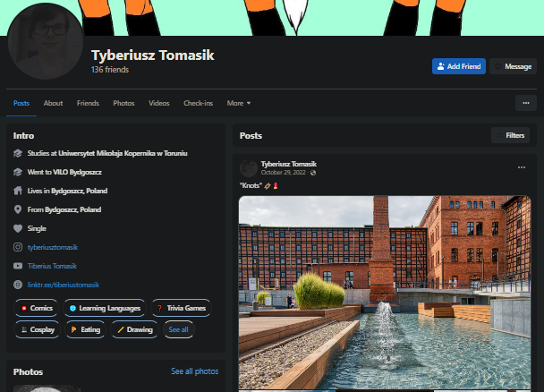Open the brick mill fountain photo
The height and width of the screenshot is (392, 544).
click(x=385, y=293)
